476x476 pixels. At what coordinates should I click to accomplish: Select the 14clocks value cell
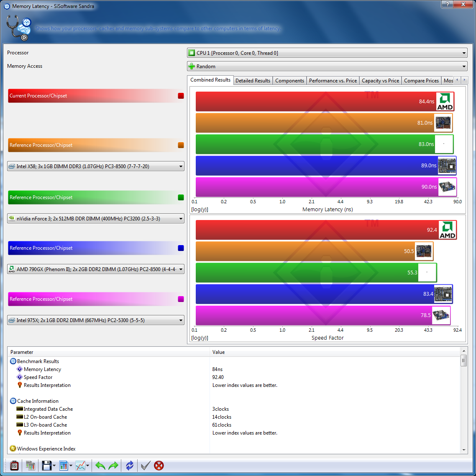click(x=222, y=417)
